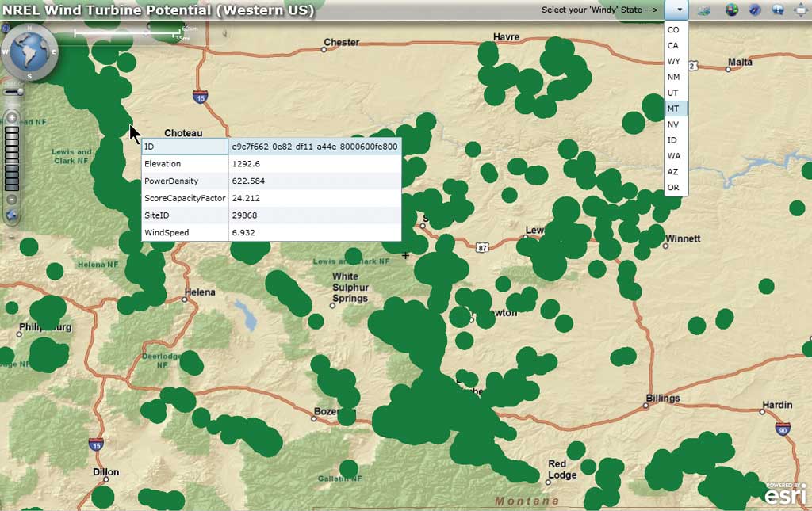Choose AZ from the state list
Screen dimensions: 812x511
point(676,172)
